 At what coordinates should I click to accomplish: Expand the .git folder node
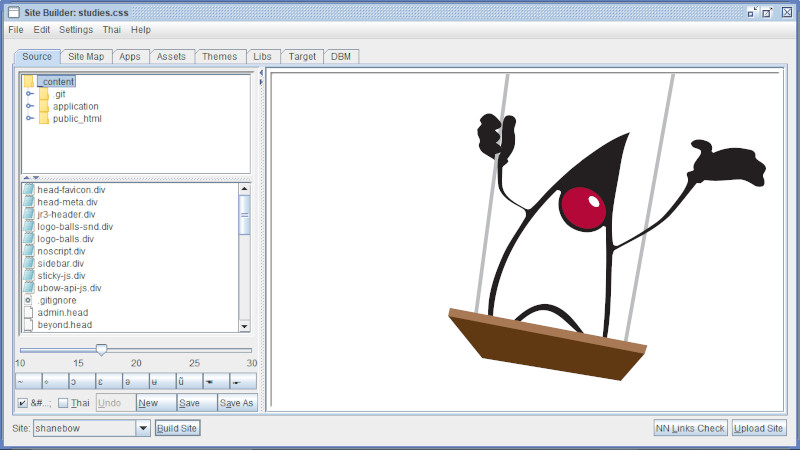[x=30, y=94]
